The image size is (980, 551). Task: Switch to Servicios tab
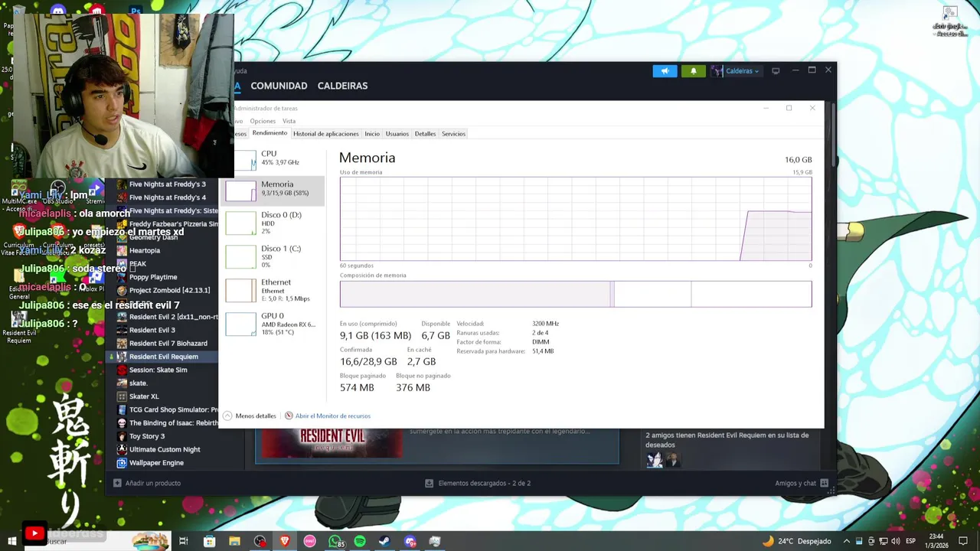(453, 134)
